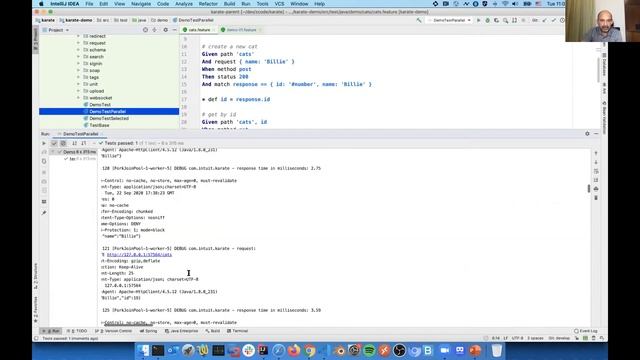The height and width of the screenshot is (360, 640).
Task: Start debugging with the green bug icon
Action: [x=487, y=20]
